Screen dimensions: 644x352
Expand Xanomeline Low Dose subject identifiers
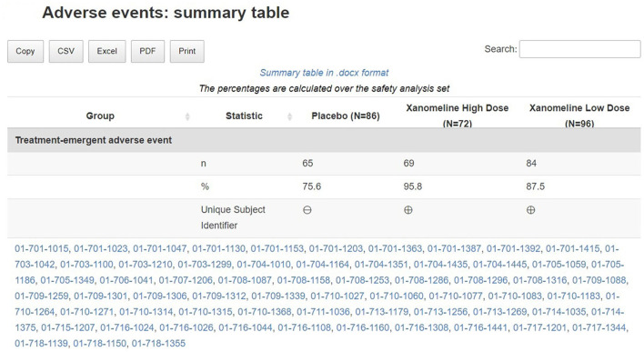530,210
